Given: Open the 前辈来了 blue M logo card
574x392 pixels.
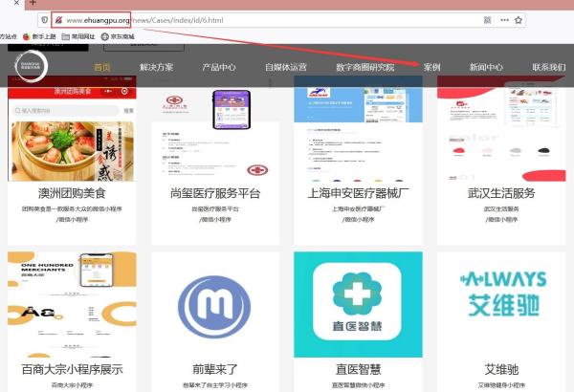Looking at the screenshot, I should click(x=215, y=307).
